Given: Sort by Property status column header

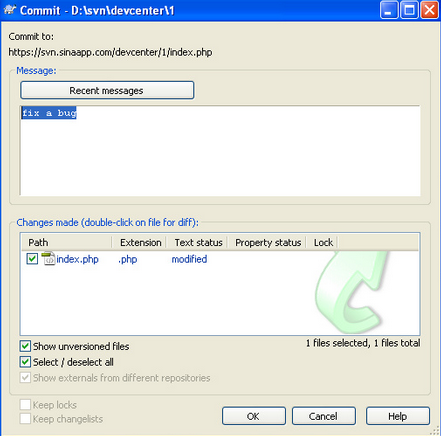Looking at the screenshot, I should 267,242.
